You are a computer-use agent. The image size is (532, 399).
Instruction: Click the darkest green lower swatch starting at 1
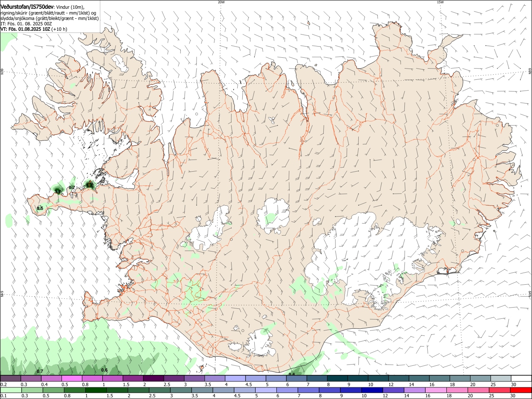pos(96,390)
